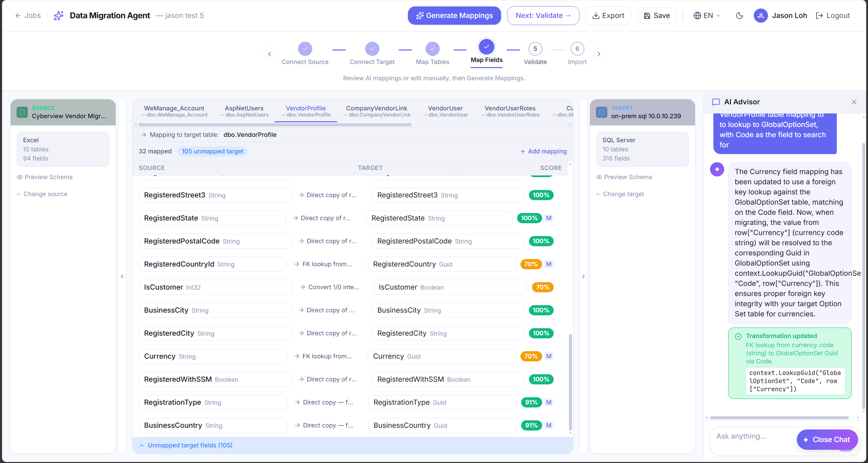868x463 pixels.
Task: Click Change target link
Action: click(620, 194)
